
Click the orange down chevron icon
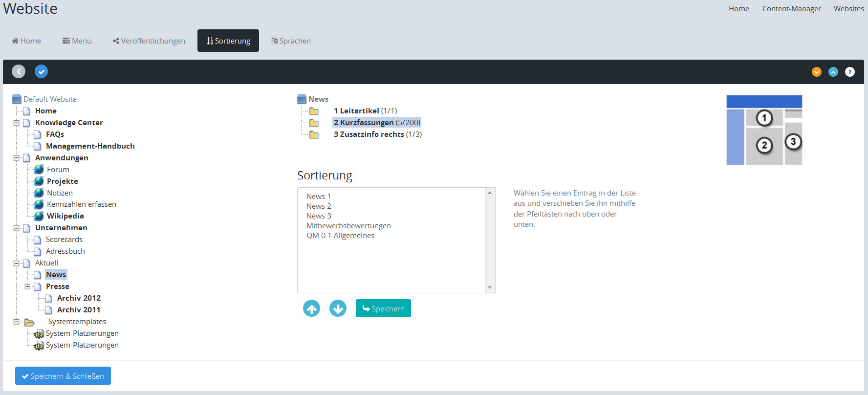coord(816,72)
